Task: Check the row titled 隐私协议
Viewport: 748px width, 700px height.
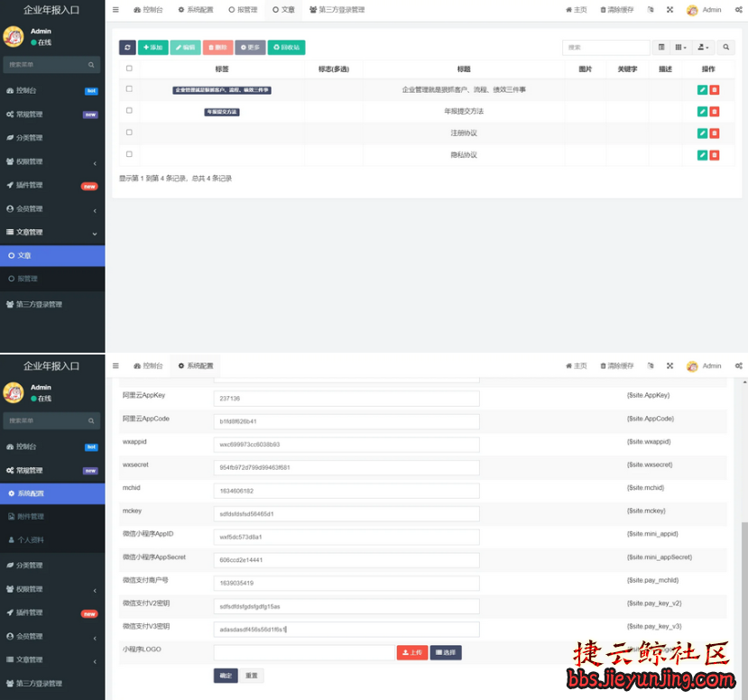Action: (129, 154)
